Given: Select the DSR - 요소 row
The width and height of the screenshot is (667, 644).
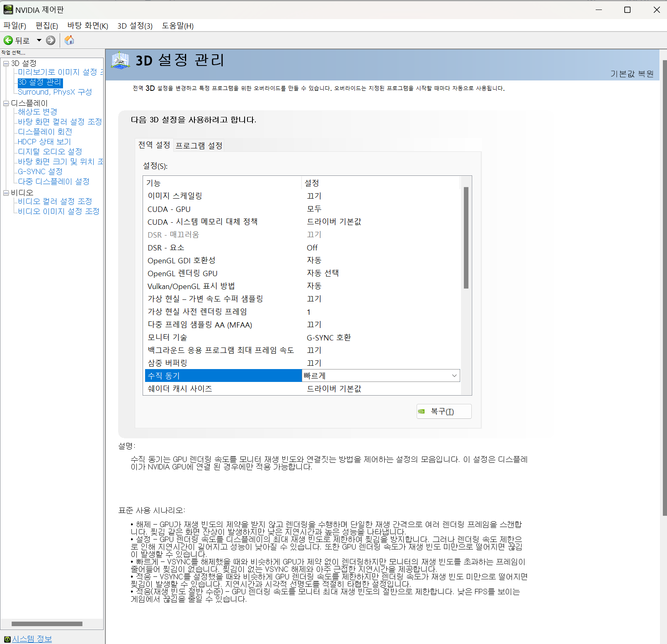Looking at the screenshot, I should [x=302, y=248].
